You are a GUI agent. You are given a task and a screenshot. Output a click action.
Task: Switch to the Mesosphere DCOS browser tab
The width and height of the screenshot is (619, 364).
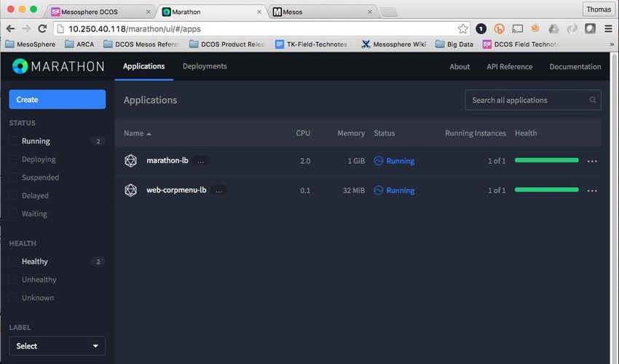click(99, 12)
